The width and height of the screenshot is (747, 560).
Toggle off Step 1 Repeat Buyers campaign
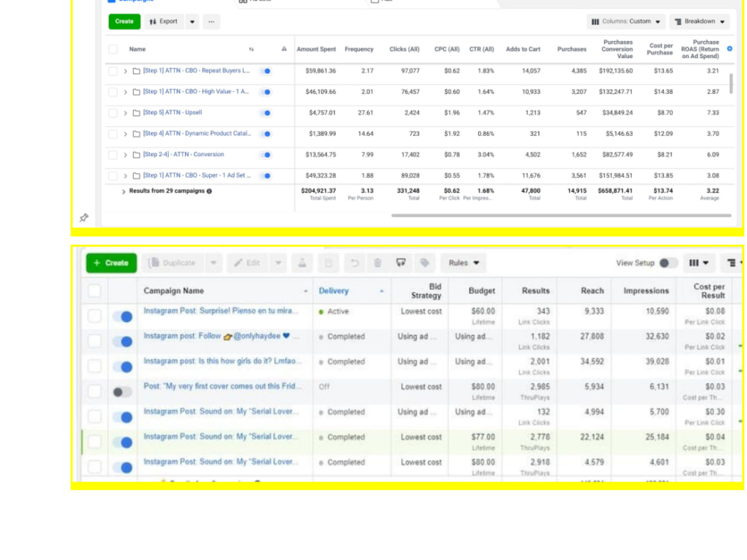click(266, 71)
